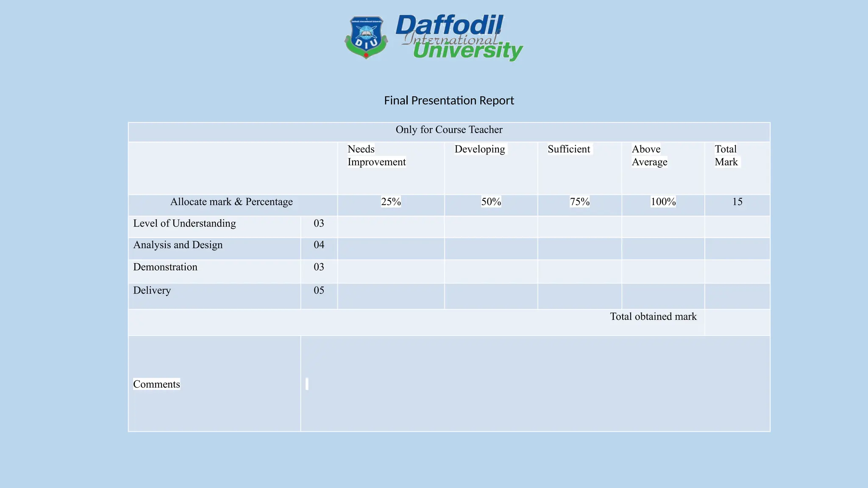Select the Needs Improvement column header

(376, 155)
